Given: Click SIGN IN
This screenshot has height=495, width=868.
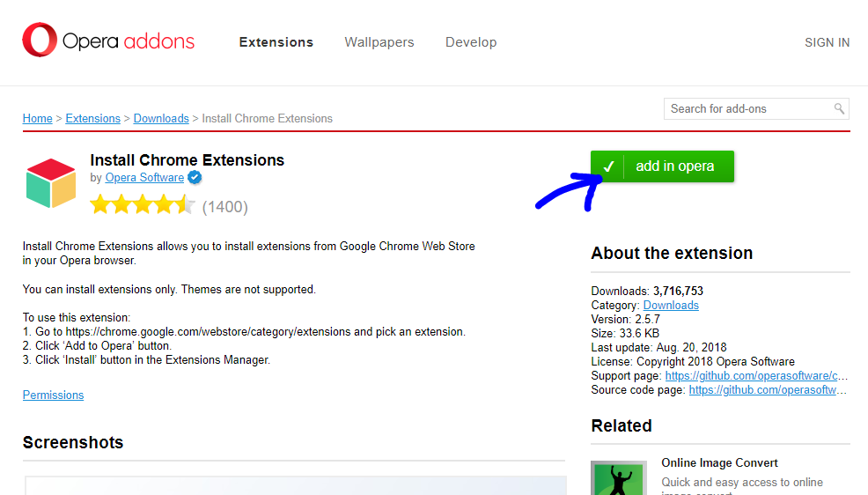Looking at the screenshot, I should point(827,42).
